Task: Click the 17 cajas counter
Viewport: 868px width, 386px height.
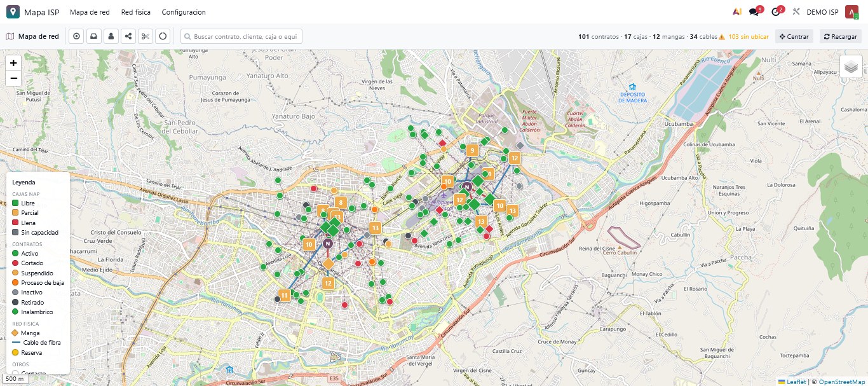Action: 636,36
